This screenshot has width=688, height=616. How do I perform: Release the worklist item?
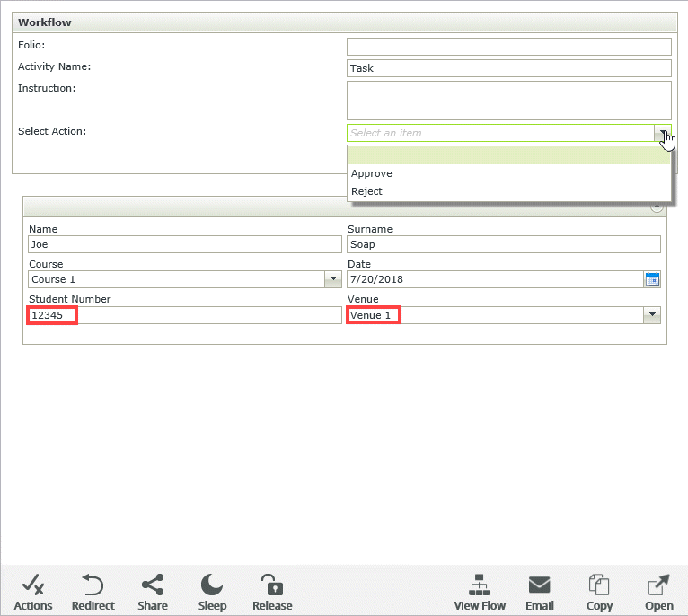point(272,593)
